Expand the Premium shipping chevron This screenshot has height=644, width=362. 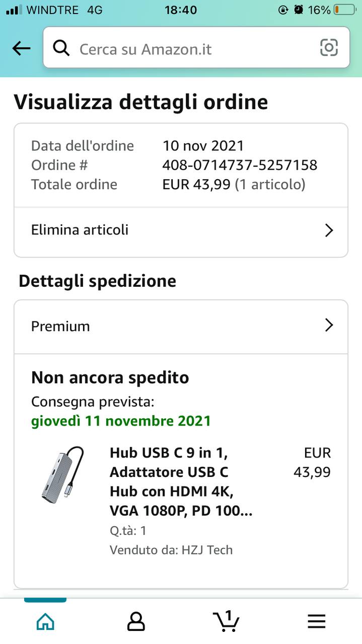click(x=329, y=326)
